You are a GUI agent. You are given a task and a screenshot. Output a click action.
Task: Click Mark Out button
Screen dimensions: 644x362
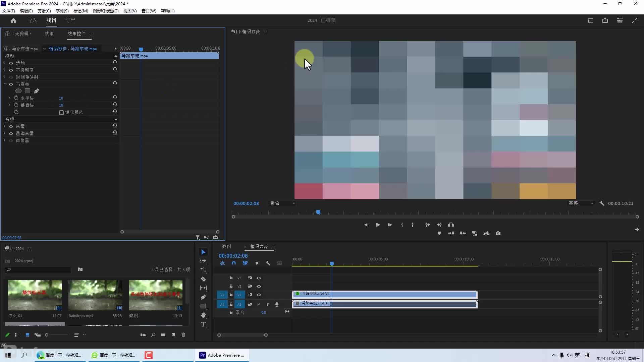[x=413, y=225]
